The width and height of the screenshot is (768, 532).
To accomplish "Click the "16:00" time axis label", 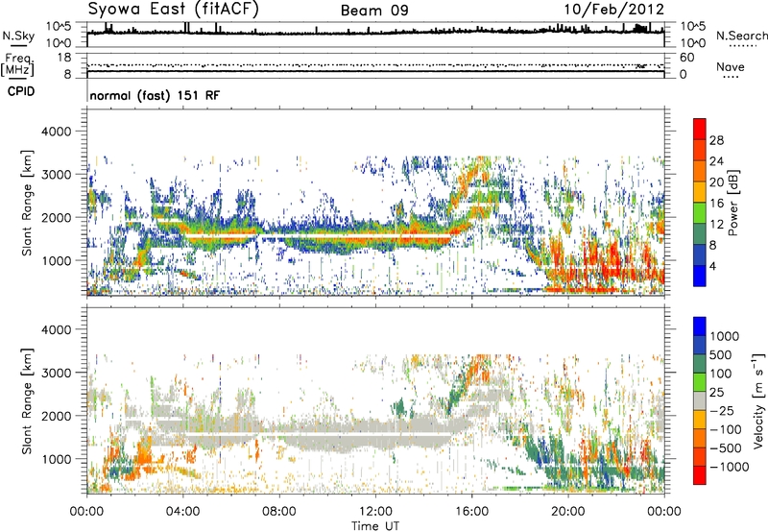I will pos(471,512).
